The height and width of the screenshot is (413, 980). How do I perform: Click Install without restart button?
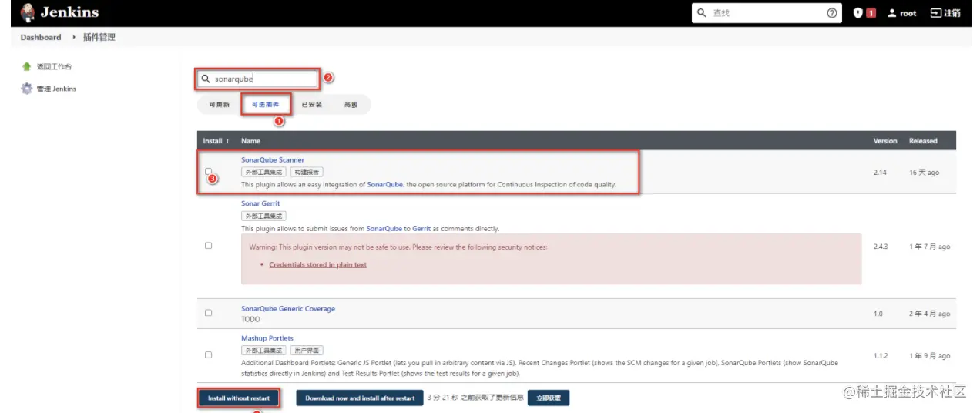(x=239, y=398)
